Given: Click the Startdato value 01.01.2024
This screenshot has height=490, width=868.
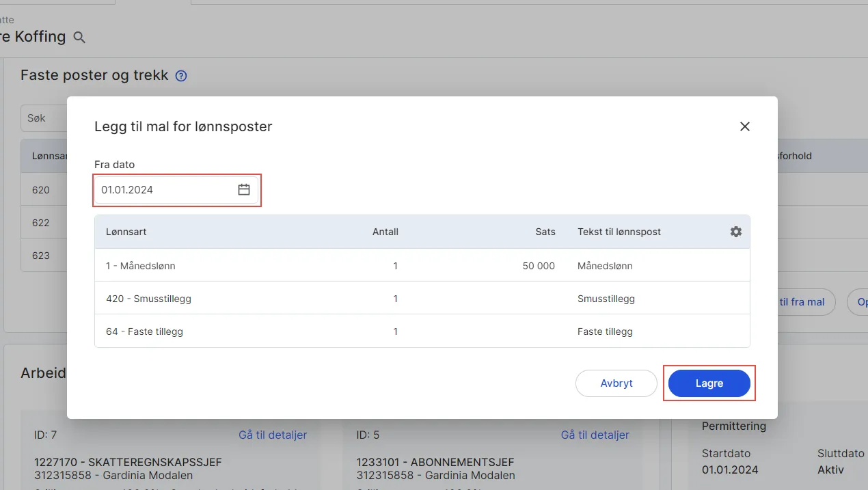Looking at the screenshot, I should click(x=730, y=470).
